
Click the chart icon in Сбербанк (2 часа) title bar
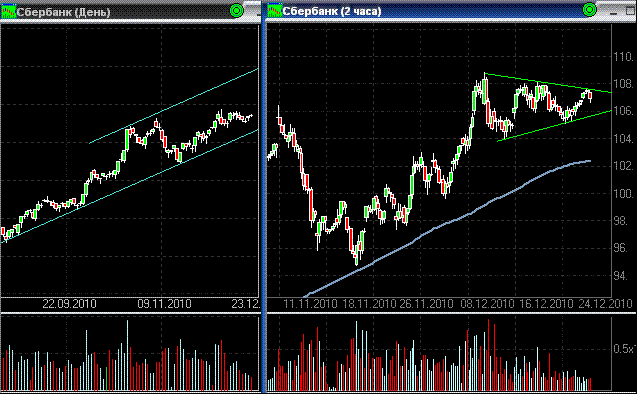275,10
